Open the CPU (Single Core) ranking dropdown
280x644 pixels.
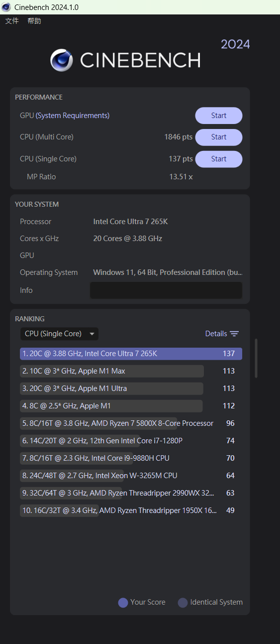pos(59,334)
